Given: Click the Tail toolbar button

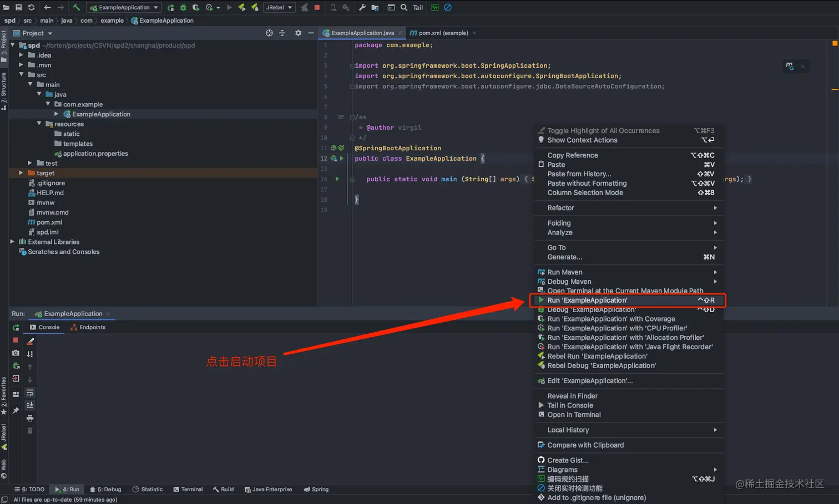Looking at the screenshot, I should [x=418, y=7].
